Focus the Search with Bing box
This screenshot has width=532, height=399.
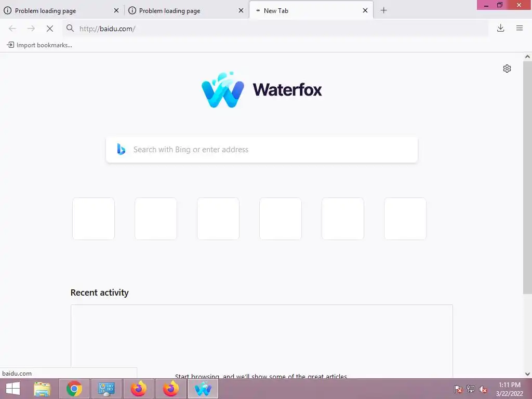262,150
